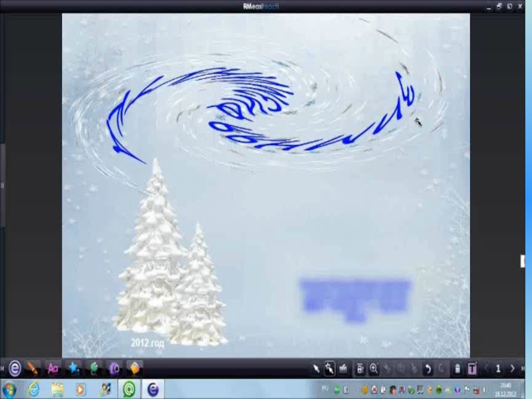532x399 pixels.
Task: Click the '2012 год' caption text
Action: (x=148, y=342)
